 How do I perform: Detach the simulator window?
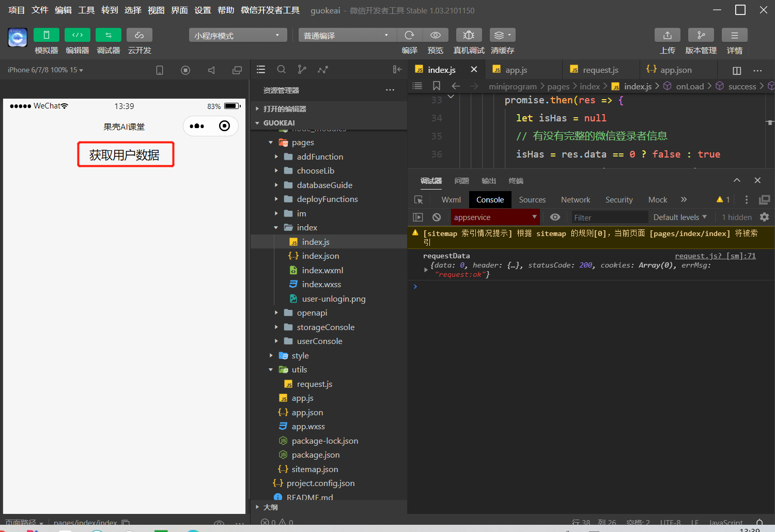[x=237, y=70]
